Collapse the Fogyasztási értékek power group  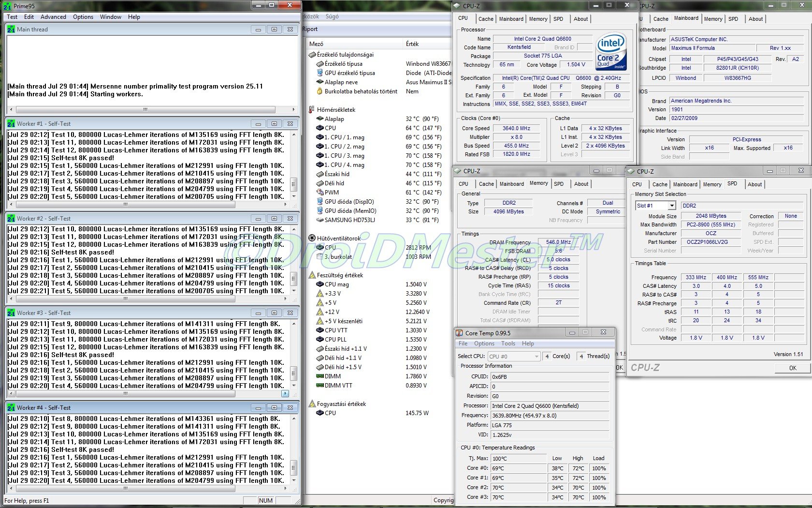312,404
